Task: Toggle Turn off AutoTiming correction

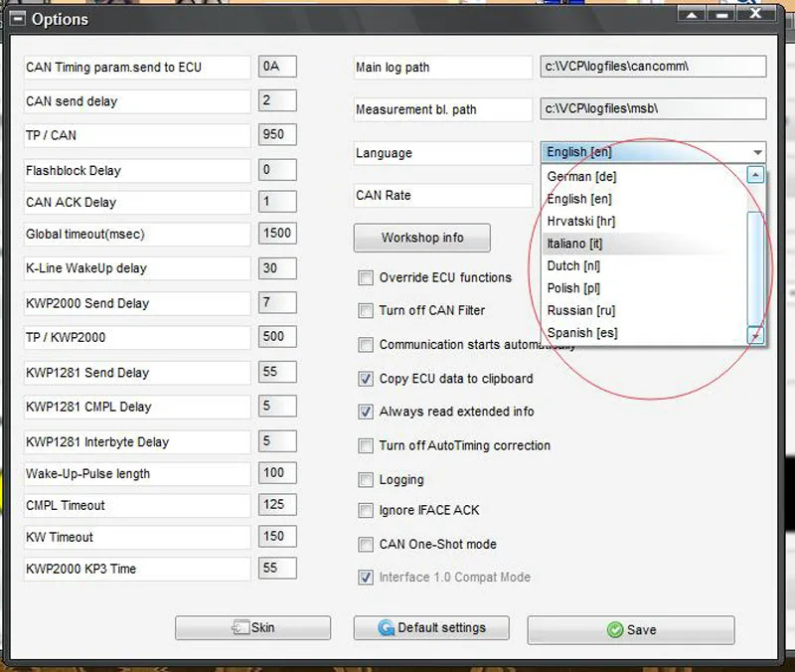Action: pyautogui.click(x=365, y=445)
